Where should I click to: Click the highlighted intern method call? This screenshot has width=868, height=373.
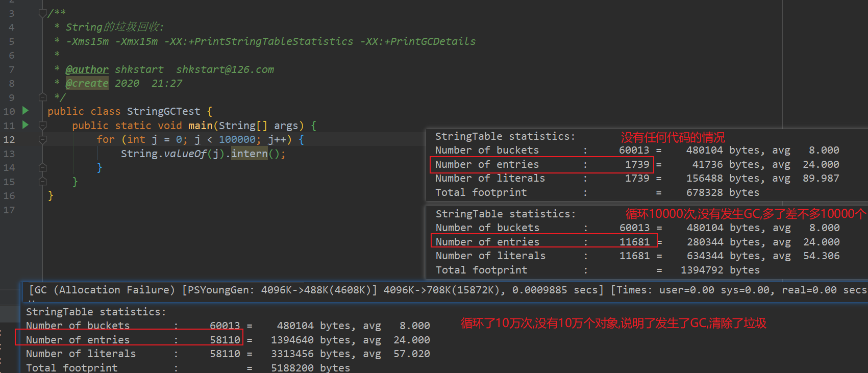250,154
